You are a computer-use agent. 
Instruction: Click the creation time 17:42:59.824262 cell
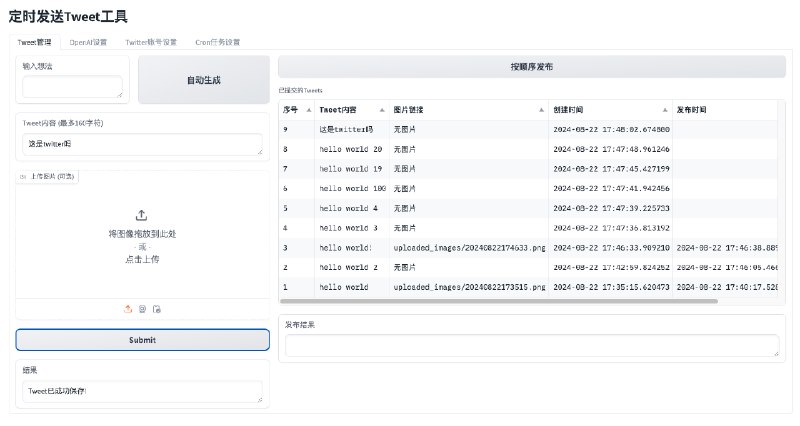coord(611,267)
